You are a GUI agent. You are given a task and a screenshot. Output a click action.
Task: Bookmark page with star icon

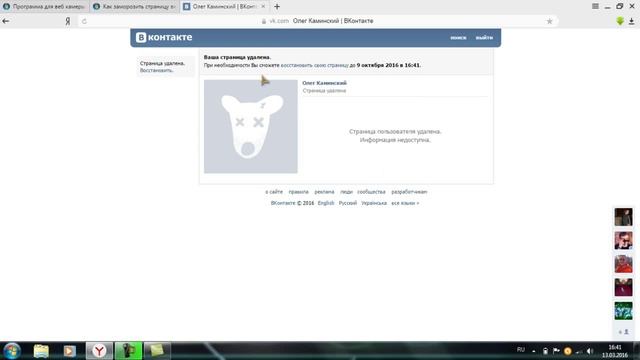pyautogui.click(x=549, y=21)
